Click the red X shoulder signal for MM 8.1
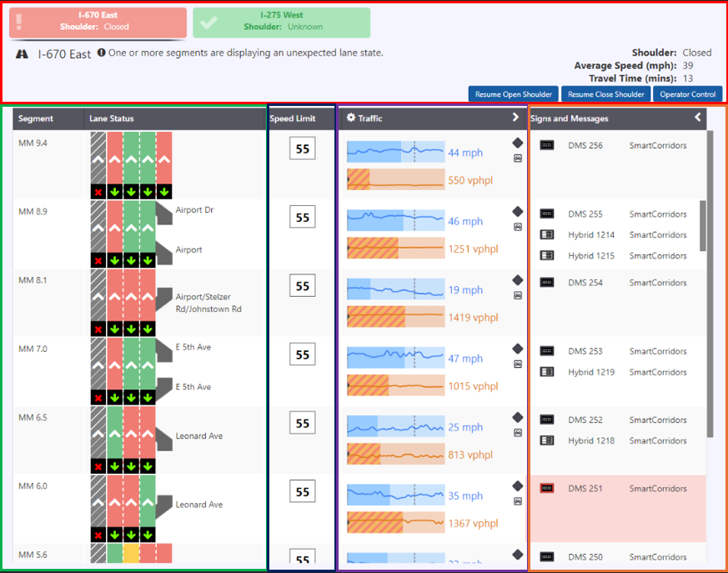 [98, 329]
